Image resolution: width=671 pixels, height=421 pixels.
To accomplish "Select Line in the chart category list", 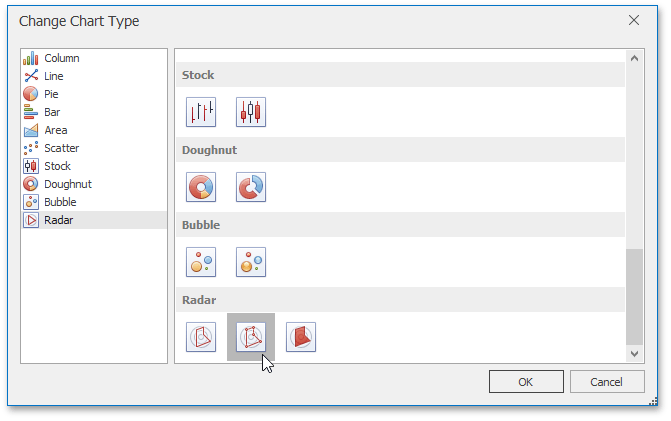I will click(x=53, y=76).
